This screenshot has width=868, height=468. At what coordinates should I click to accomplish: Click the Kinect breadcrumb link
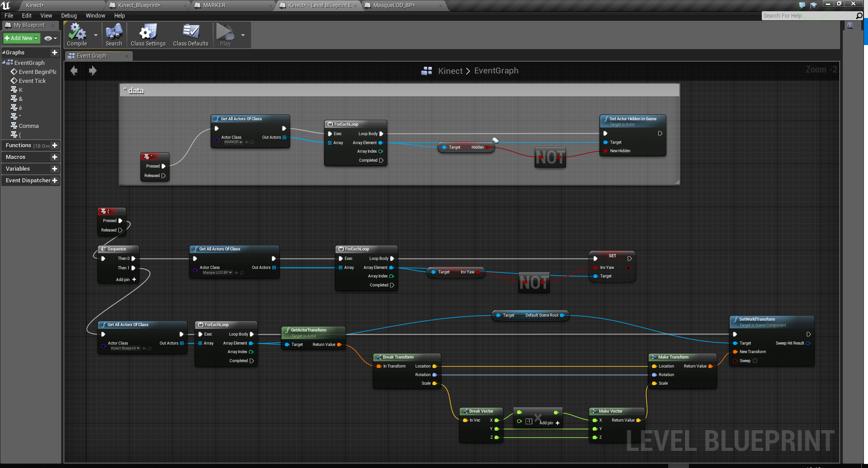pos(450,71)
